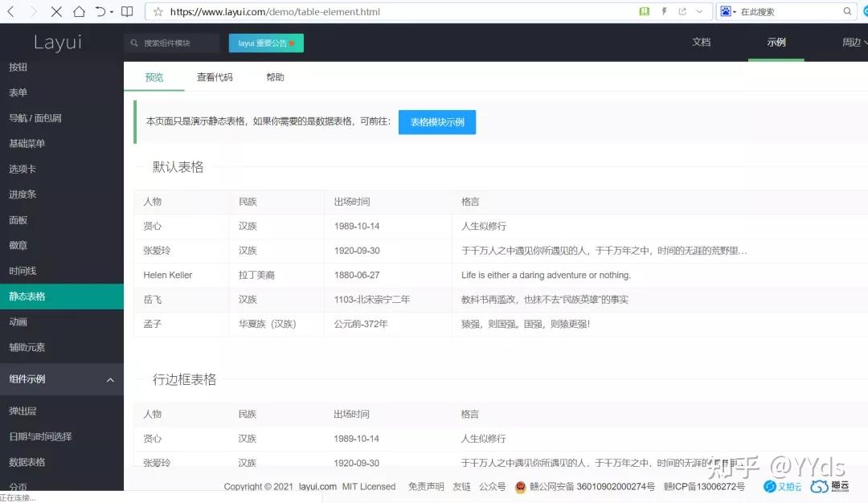Click the browser back arrow
Viewport: 868px width, 503px height.
10,11
